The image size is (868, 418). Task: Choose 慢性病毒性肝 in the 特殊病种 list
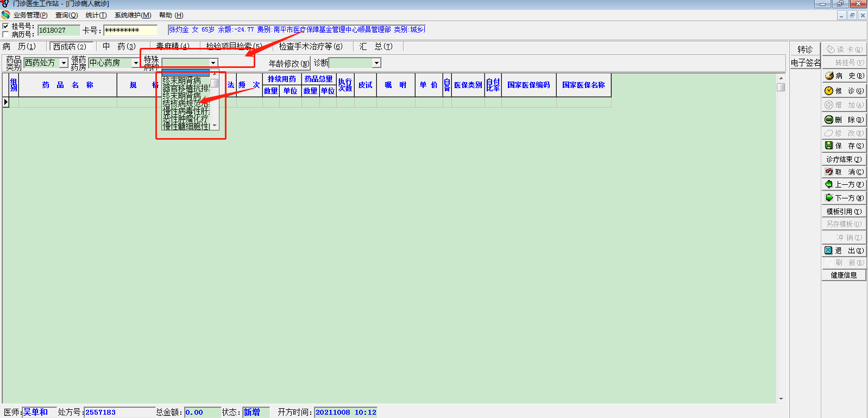pos(186,111)
